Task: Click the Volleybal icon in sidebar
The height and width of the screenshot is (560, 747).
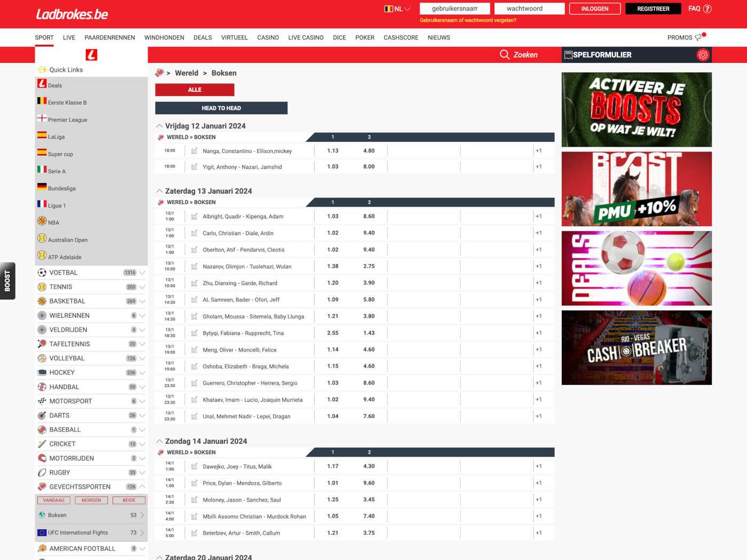Action: point(42,358)
